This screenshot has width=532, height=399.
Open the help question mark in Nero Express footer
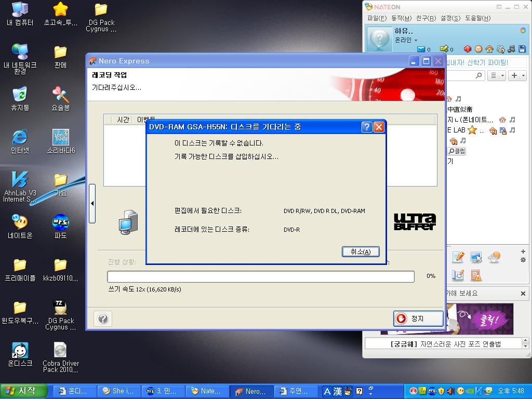coord(103,318)
